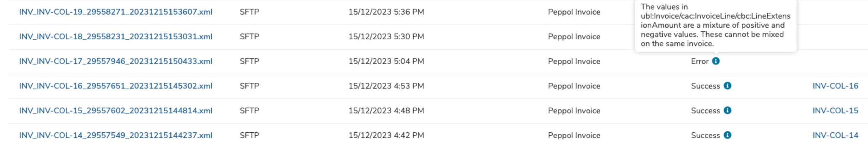Click the Error status text
868x148 pixels.
(700, 61)
